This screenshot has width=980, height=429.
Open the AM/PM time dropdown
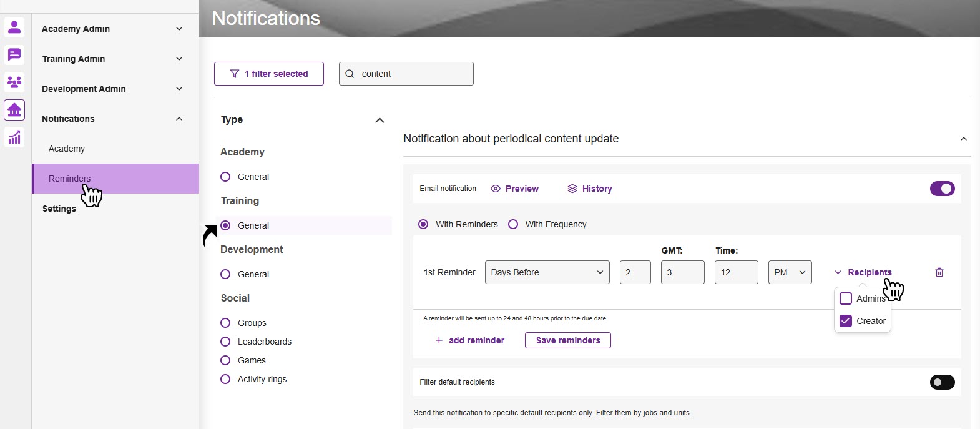(790, 272)
